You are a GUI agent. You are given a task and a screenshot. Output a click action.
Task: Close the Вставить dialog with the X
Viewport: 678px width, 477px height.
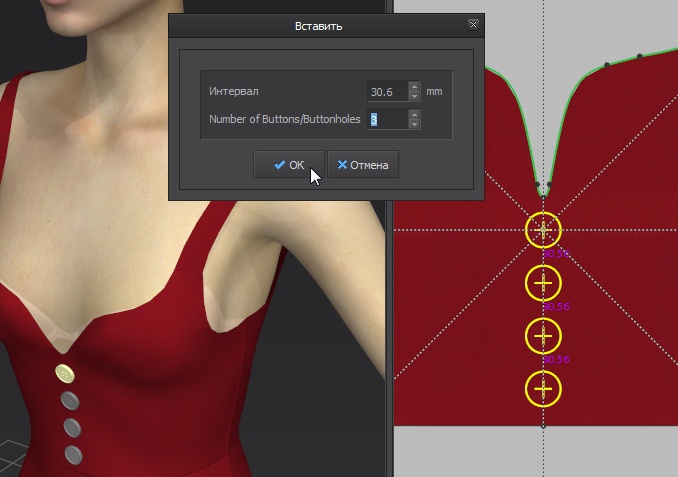point(473,25)
